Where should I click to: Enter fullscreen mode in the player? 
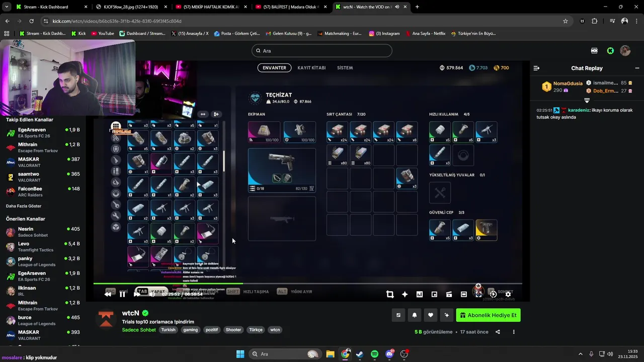[478, 294]
